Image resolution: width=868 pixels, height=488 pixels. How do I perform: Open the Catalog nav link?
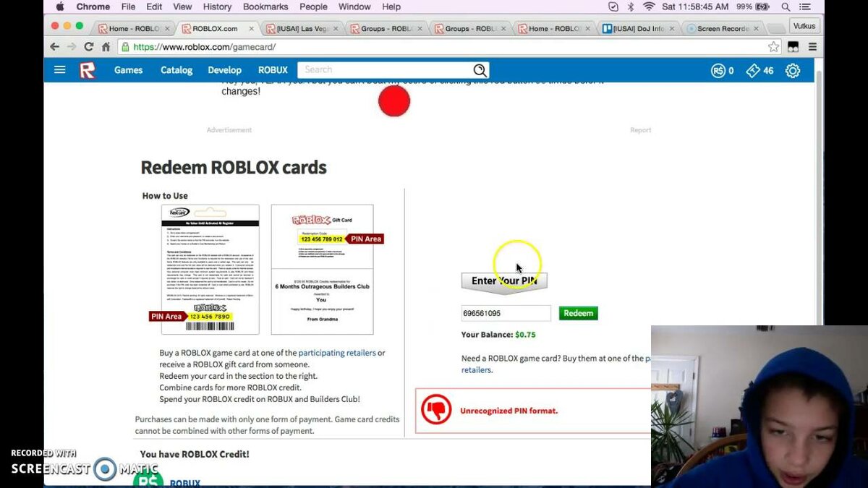click(x=176, y=70)
